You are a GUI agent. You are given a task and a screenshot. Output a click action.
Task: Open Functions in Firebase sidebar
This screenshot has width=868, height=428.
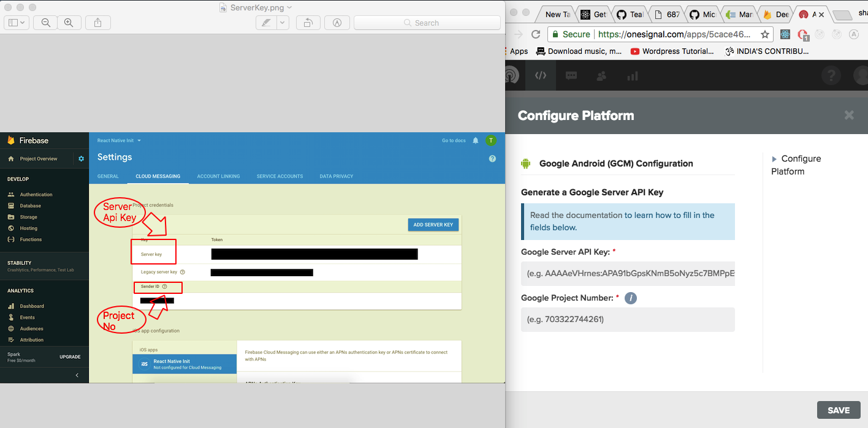click(31, 239)
